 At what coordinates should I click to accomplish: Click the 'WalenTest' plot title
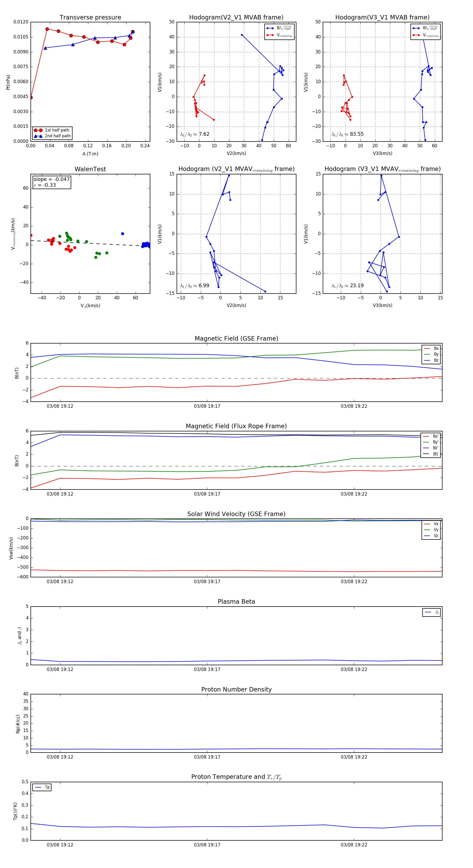(90, 169)
